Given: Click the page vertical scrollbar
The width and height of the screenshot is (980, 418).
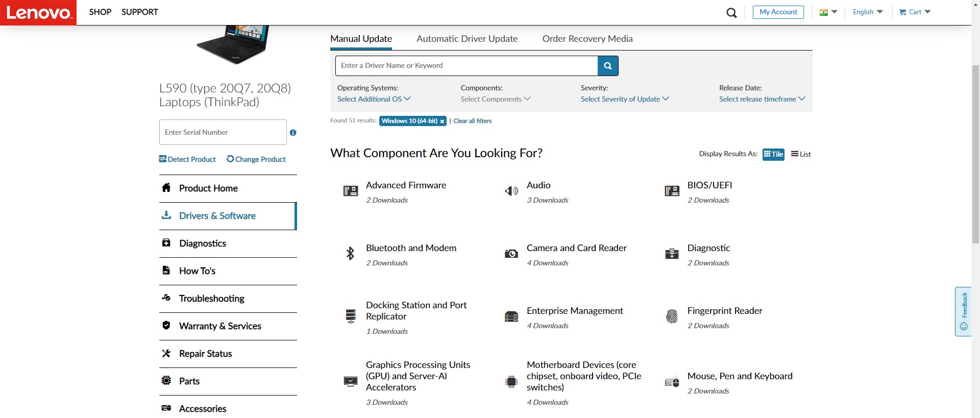Looking at the screenshot, I should pyautogui.click(x=975, y=153).
